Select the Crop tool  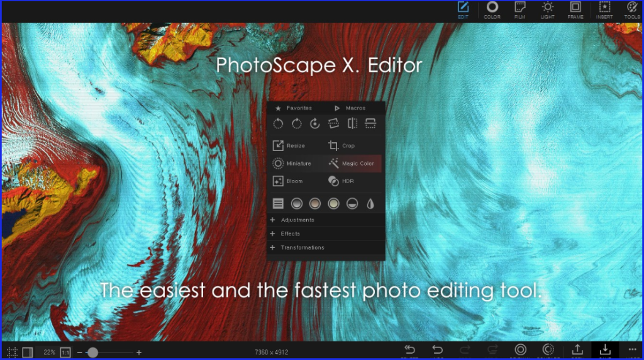pos(341,146)
